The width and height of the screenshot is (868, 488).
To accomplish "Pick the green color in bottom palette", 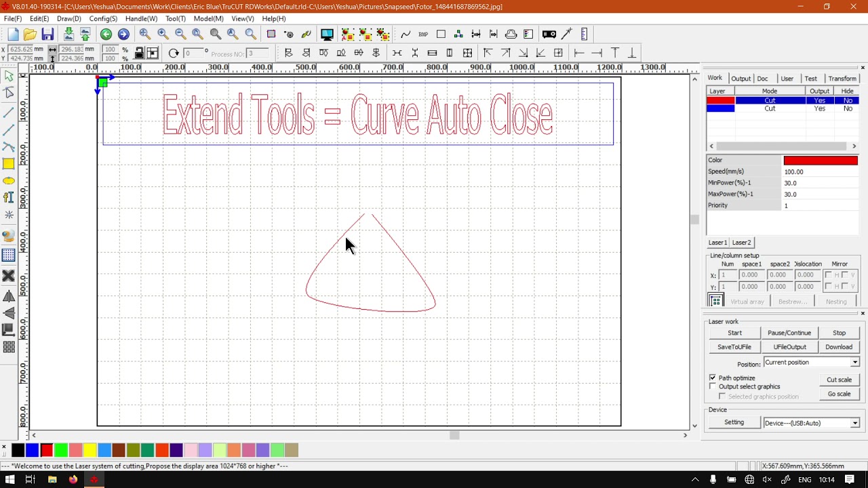I will tap(61, 450).
